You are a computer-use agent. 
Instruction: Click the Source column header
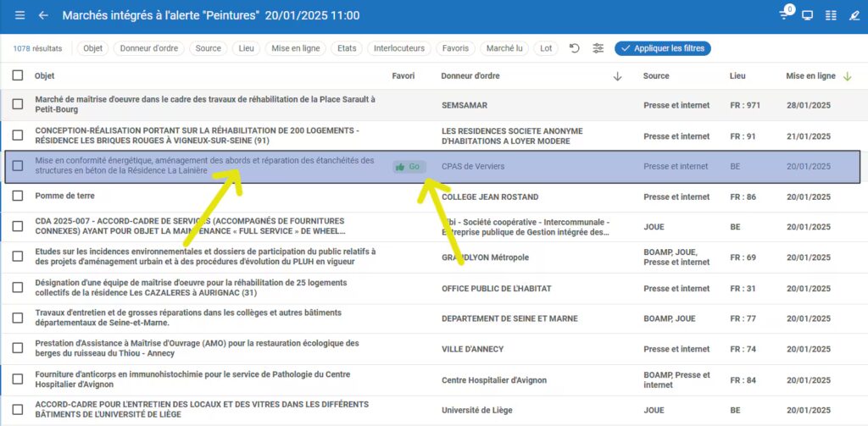click(656, 76)
